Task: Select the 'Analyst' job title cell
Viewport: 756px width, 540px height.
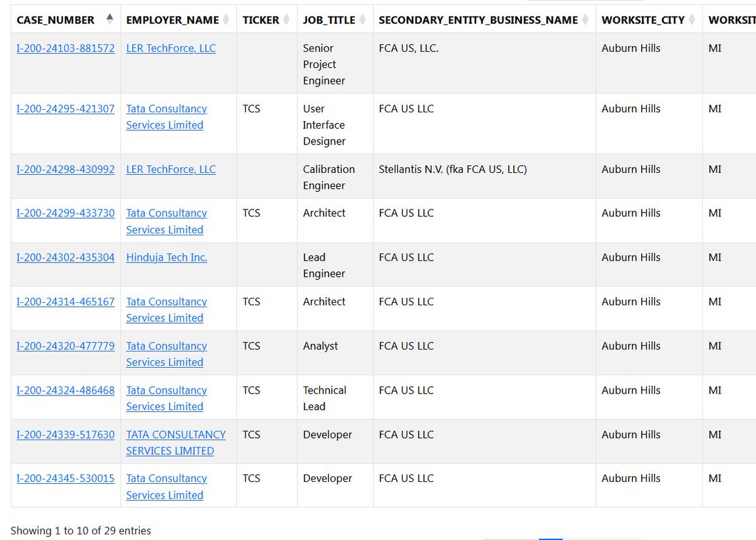Action: [335, 353]
